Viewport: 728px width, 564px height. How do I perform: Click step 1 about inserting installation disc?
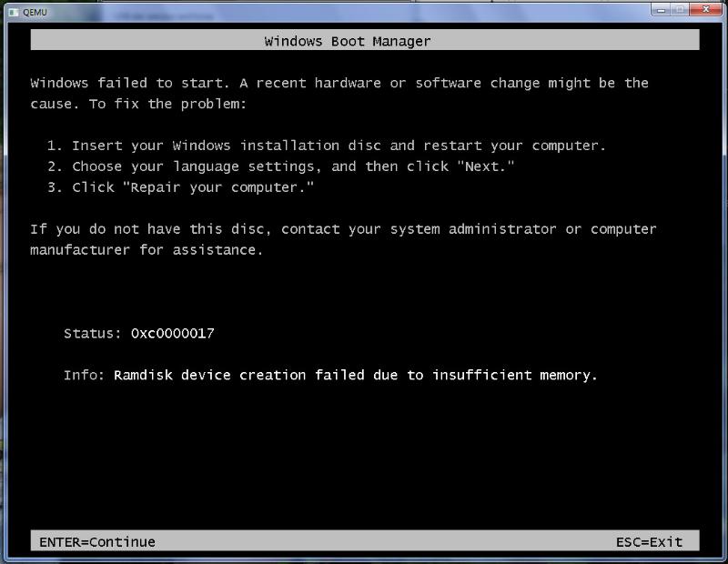coord(326,146)
